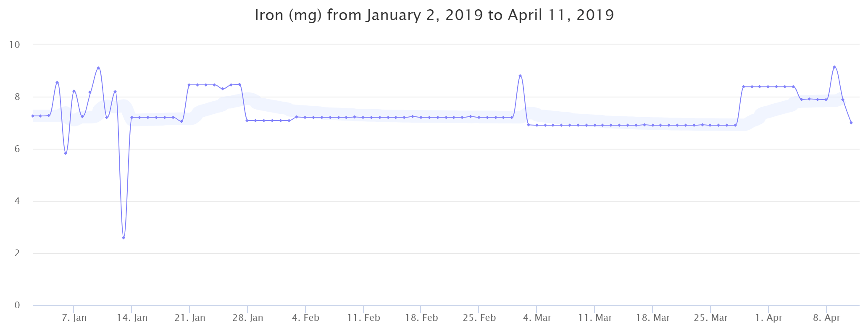The image size is (868, 336).
Task: Select the "28. Jan" x-axis label
Action: tap(248, 318)
